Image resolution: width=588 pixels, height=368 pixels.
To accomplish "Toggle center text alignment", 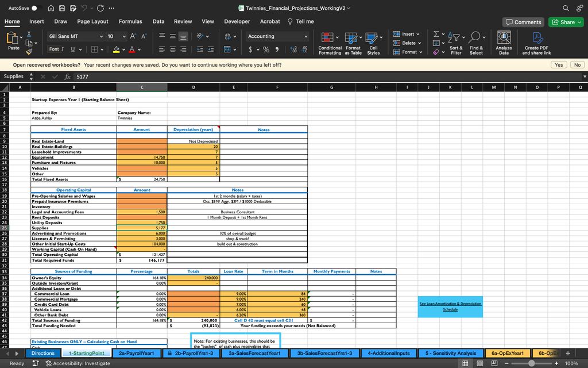I will [x=172, y=49].
